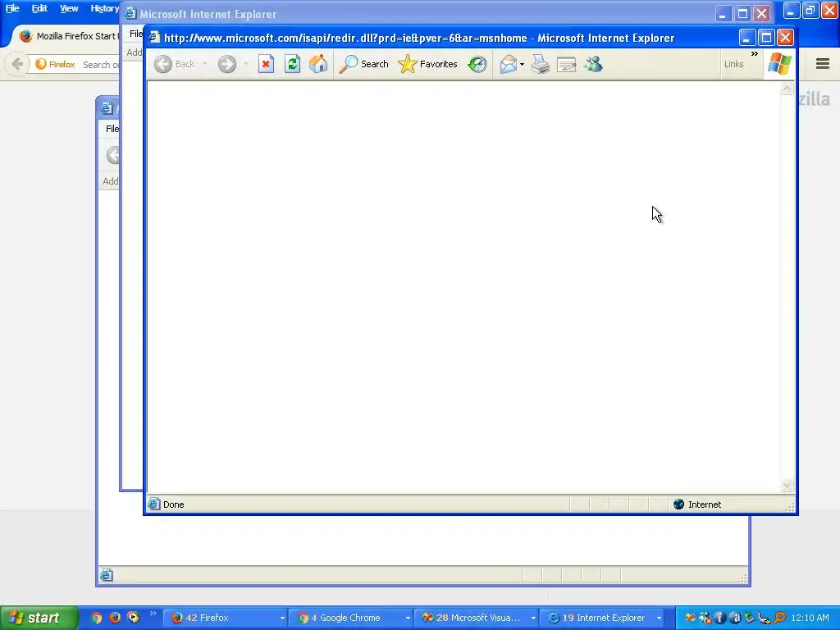Screen dimensions: 840x630
Task: Open the History menu in Firefox
Action: [x=104, y=8]
